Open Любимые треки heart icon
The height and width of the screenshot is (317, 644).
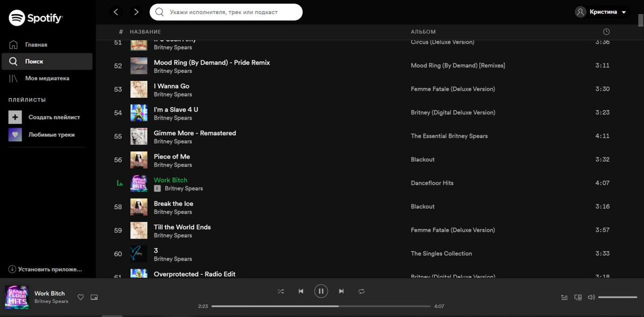(x=15, y=135)
